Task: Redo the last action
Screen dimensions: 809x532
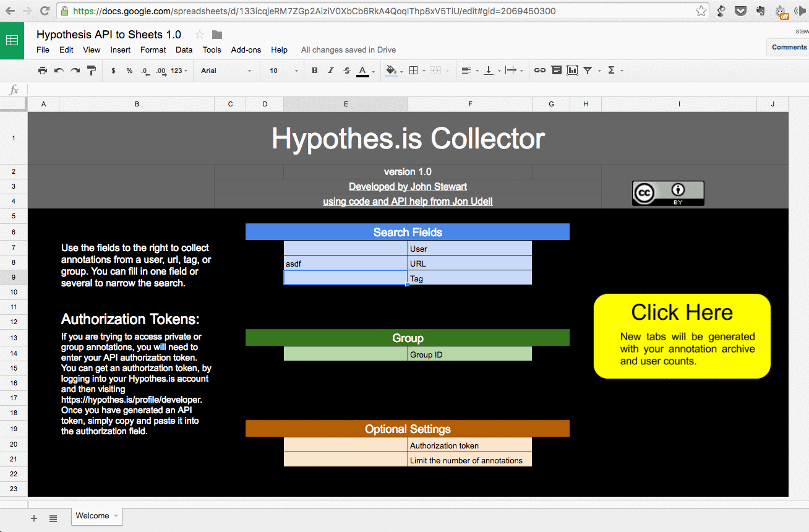Action: pyautogui.click(x=75, y=71)
